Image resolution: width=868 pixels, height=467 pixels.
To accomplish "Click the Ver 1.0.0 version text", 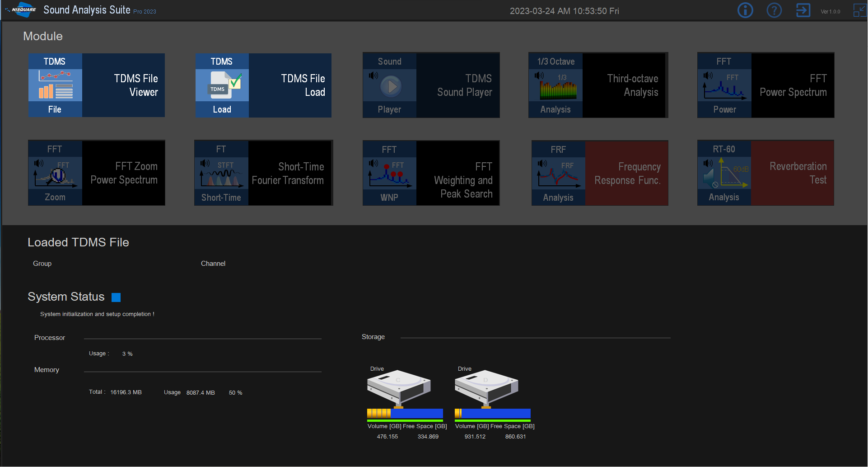I will point(831,12).
